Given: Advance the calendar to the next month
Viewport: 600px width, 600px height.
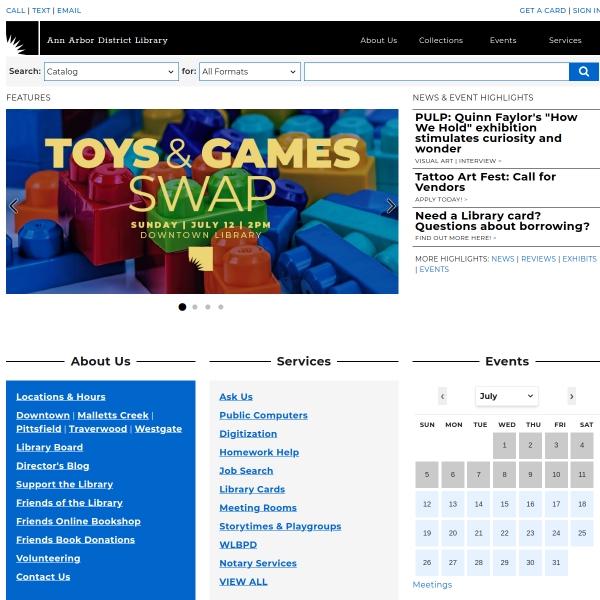Looking at the screenshot, I should pyautogui.click(x=571, y=396).
